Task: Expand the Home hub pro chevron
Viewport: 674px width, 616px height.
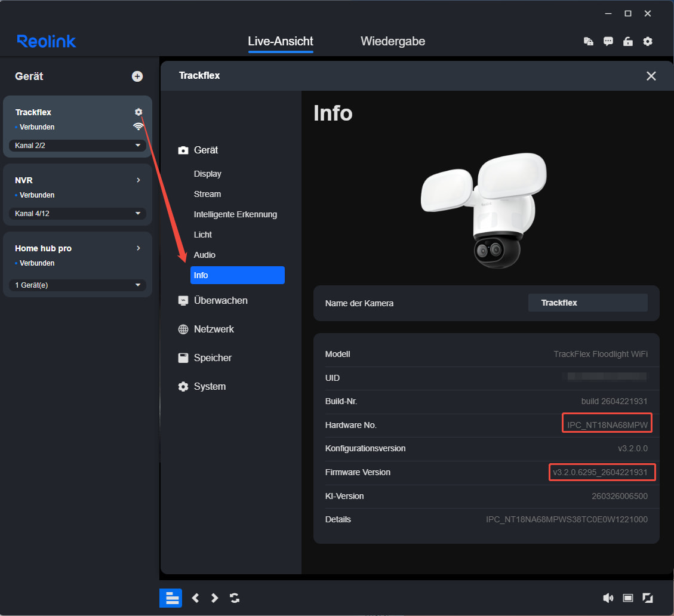Action: point(139,248)
